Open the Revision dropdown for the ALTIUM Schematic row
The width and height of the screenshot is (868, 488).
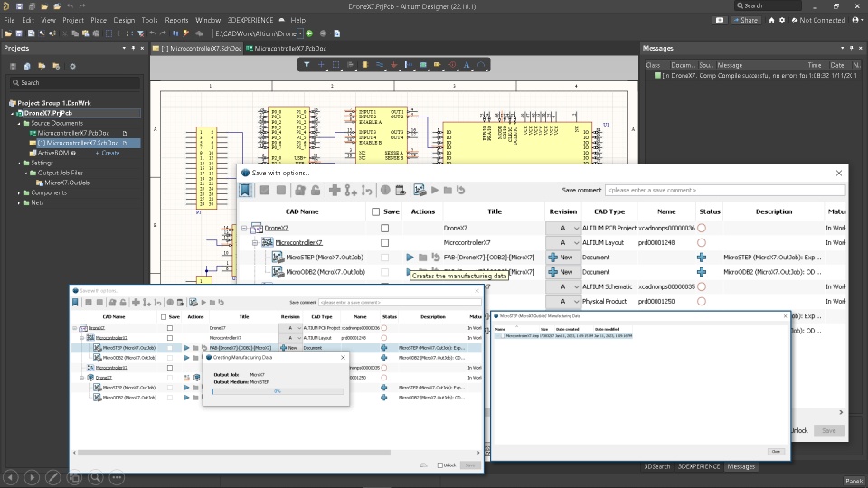point(563,286)
